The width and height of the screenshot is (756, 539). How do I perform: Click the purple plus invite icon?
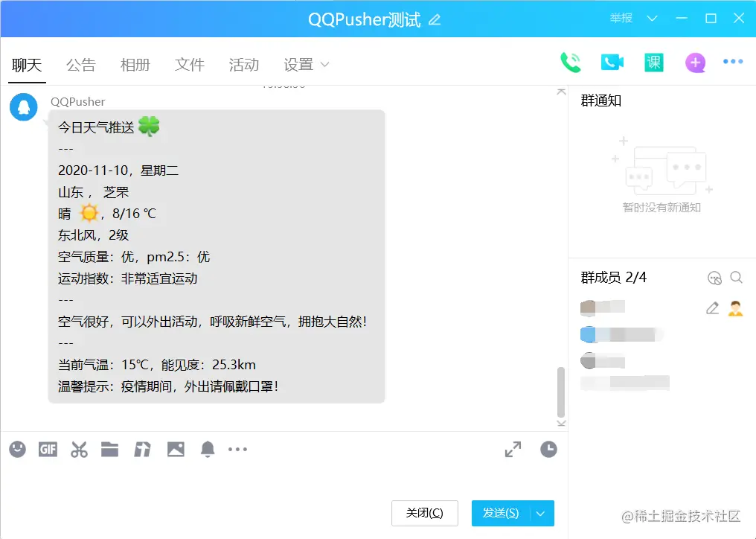695,63
